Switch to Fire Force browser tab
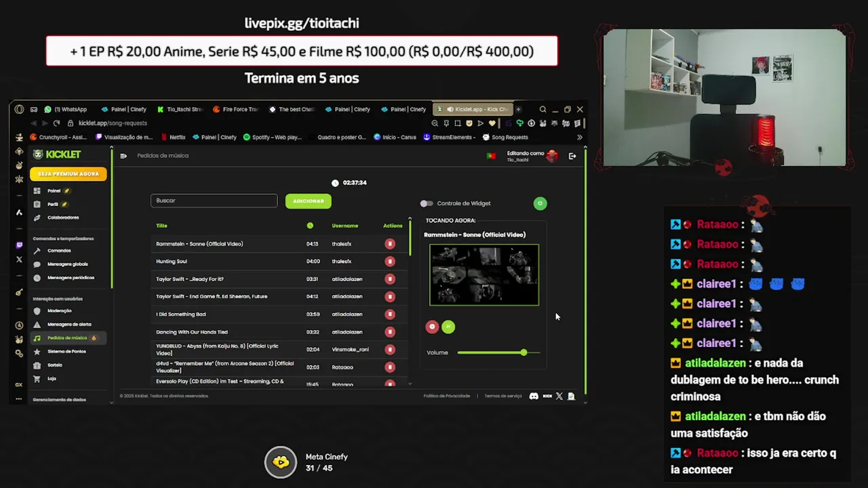Viewport: 868px width, 488px height. [x=235, y=109]
